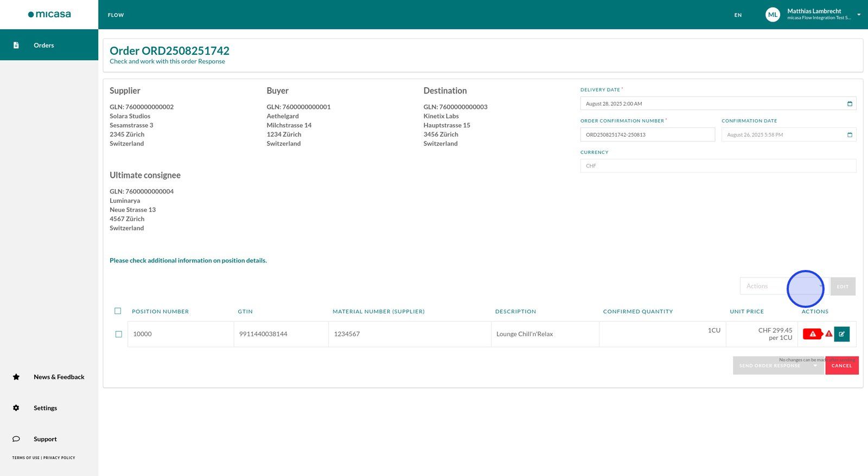Click the FLOW header item

(116, 15)
